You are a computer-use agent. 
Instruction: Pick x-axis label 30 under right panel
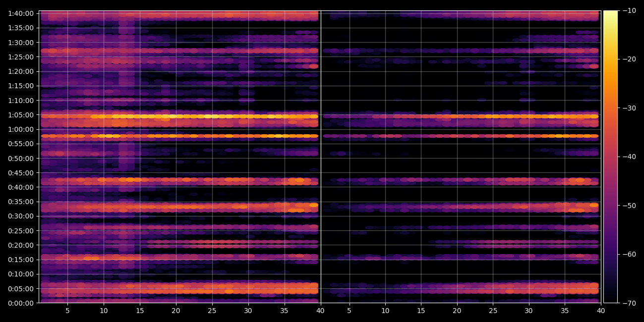pos(529,311)
